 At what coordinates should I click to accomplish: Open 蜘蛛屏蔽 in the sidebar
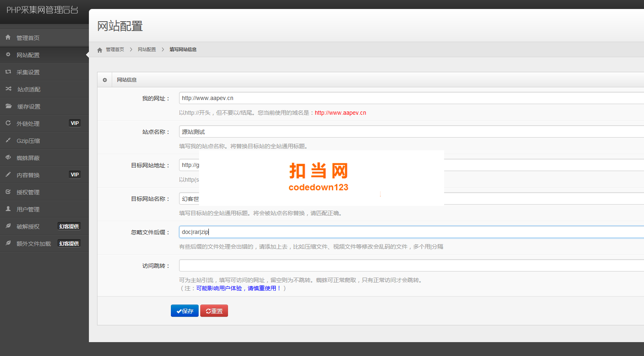click(x=44, y=158)
